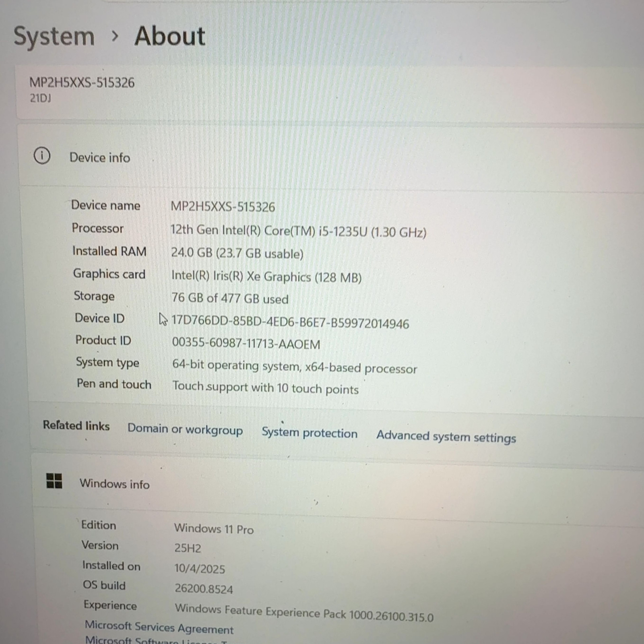Click the Product ID label
Image resolution: width=644 pixels, height=644 pixels.
point(103,341)
